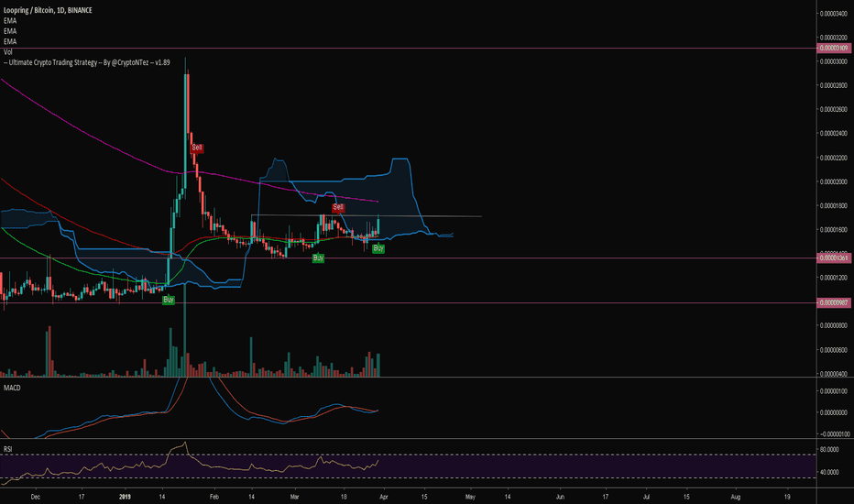Click the Sell marker in mid-March
Viewport: 854px width, 504px height.
338,208
